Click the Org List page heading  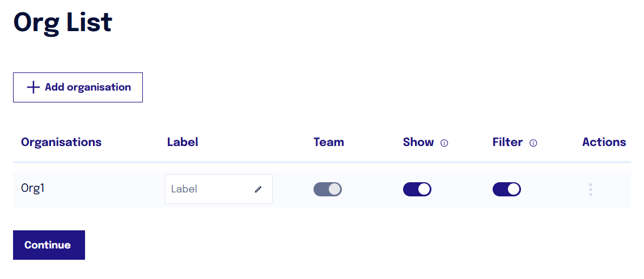(63, 23)
